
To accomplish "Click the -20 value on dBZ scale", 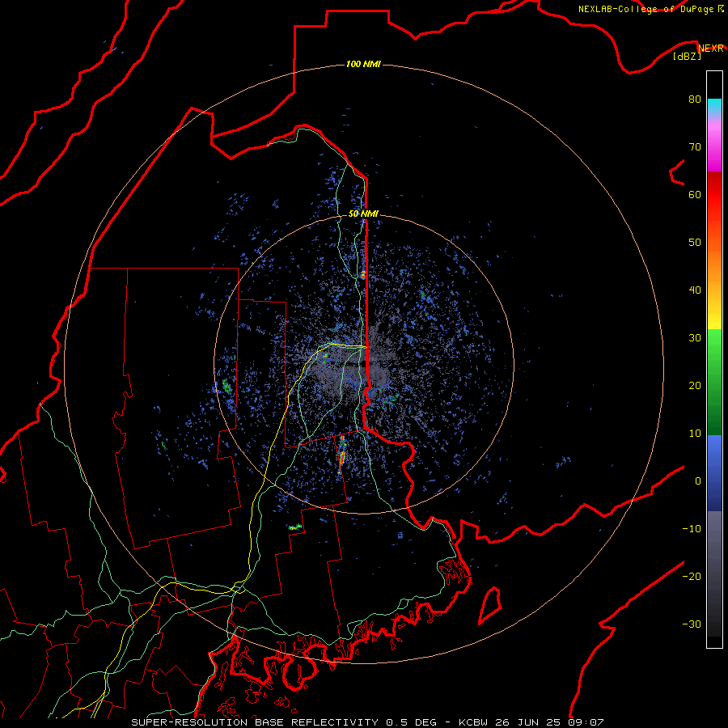I will [692, 576].
